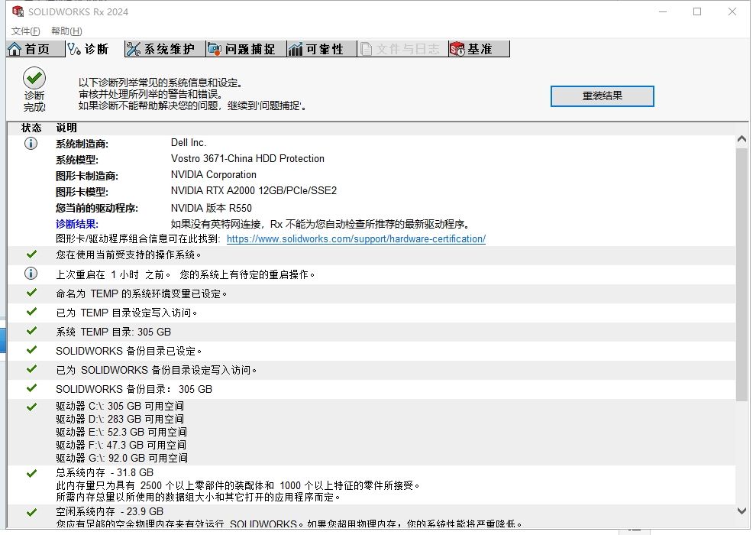Click the SOLIDWORKS Rx title bar icon
This screenshot has height=535, width=756.
pos(18,11)
